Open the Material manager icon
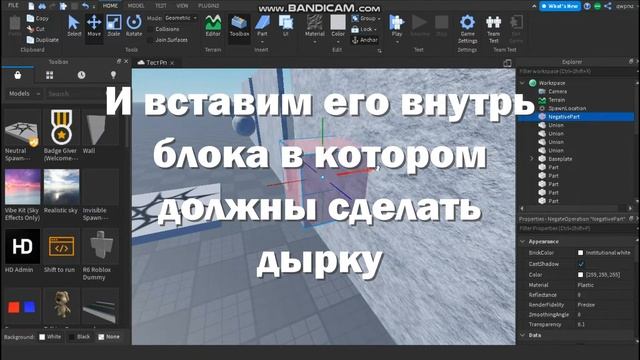The image size is (640, 360). pyautogui.click(x=315, y=23)
